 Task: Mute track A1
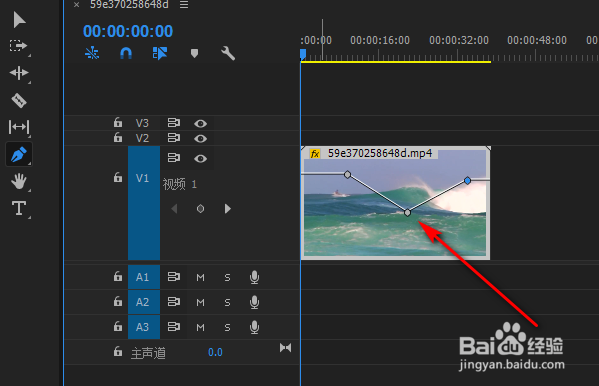(200, 277)
